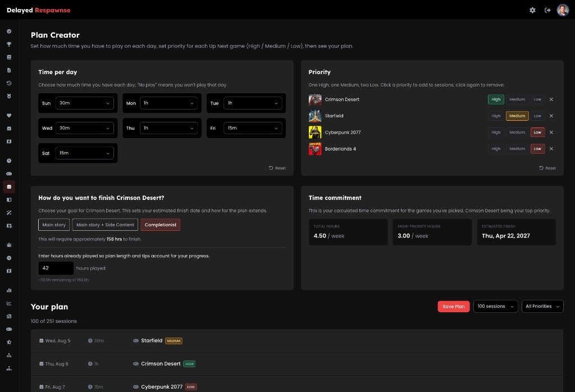Open the map with pin icon in sidebar

click(9, 226)
